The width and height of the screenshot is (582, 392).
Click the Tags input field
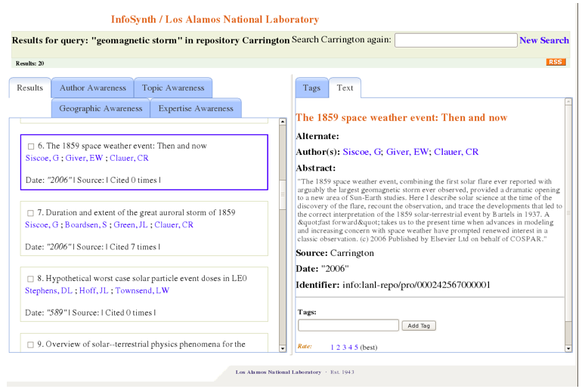click(348, 326)
